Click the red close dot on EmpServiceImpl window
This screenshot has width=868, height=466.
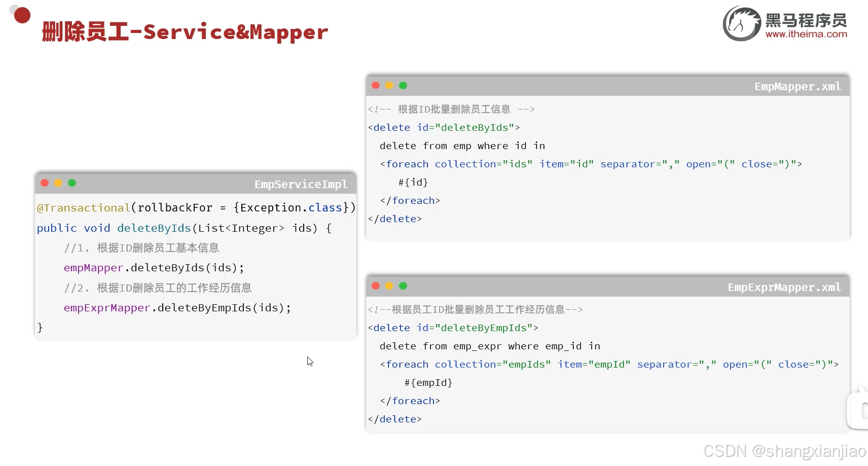coord(44,183)
